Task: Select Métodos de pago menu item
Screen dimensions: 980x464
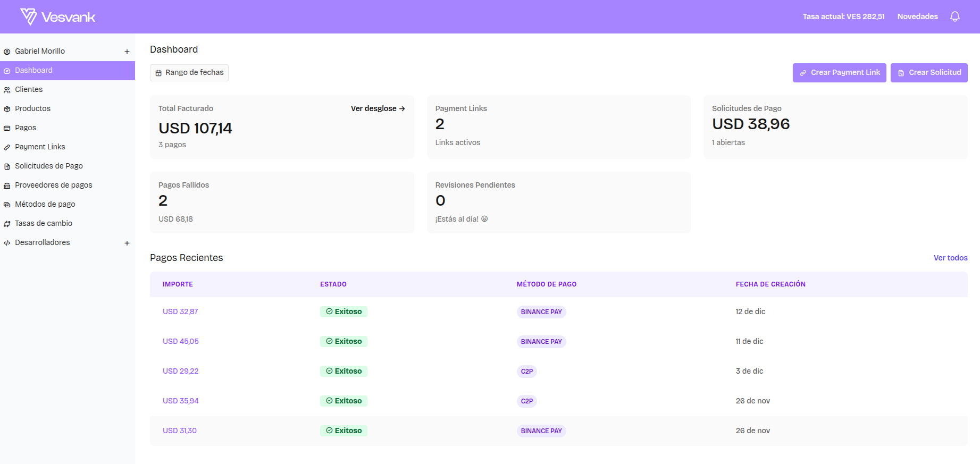Action: [68, 204]
